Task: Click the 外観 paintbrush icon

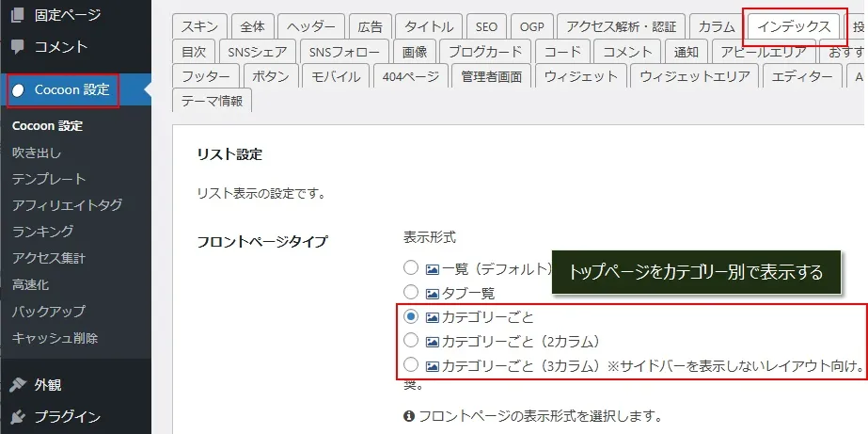Action: tap(18, 384)
